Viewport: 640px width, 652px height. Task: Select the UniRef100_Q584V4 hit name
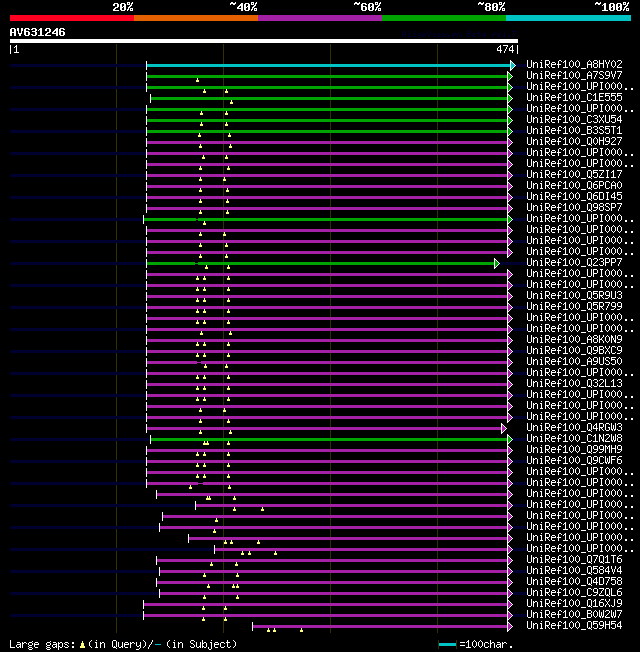pyautogui.click(x=574, y=570)
